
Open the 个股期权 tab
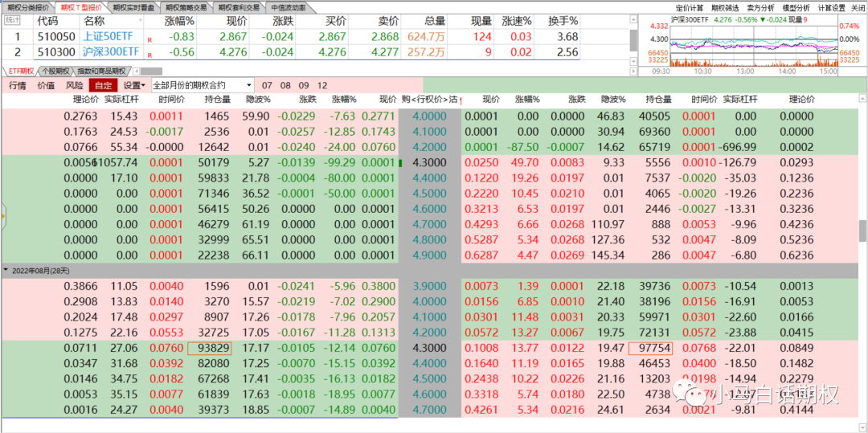[x=55, y=71]
